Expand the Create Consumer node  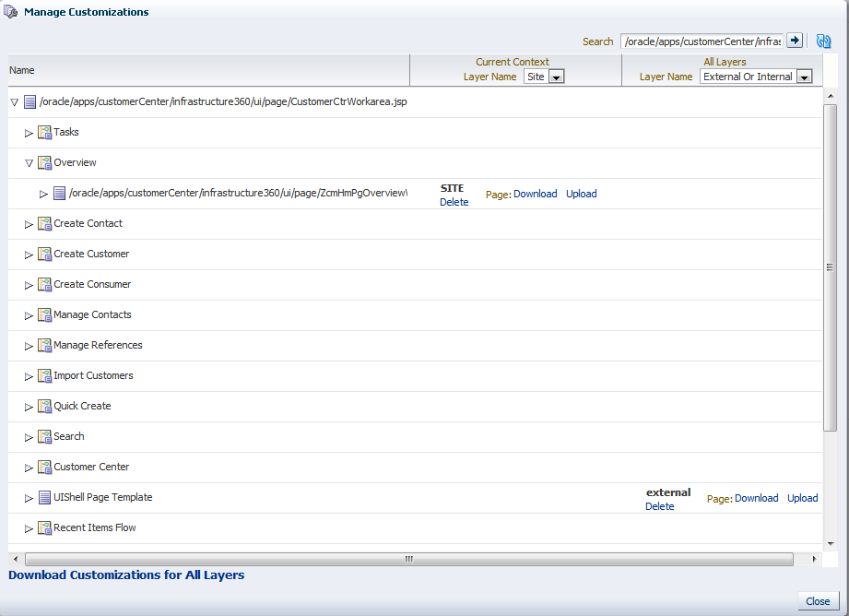(29, 284)
